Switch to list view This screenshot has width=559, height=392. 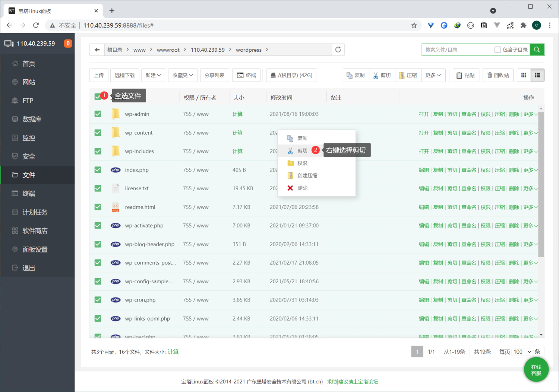tap(537, 75)
